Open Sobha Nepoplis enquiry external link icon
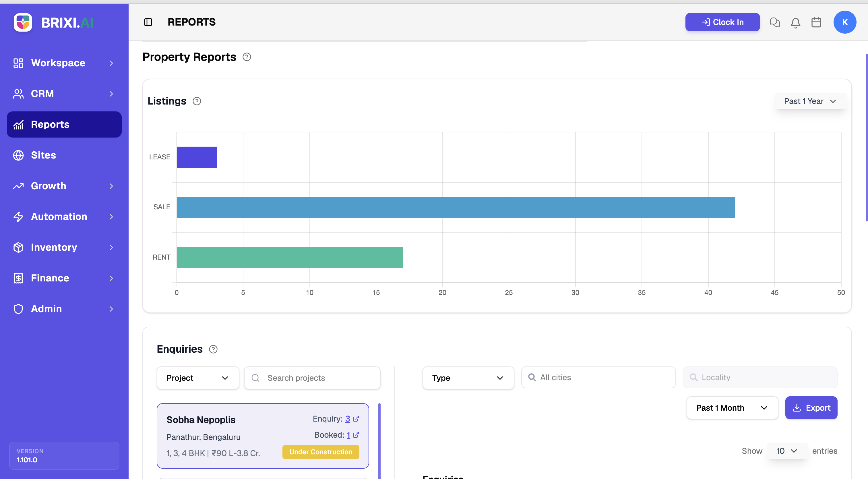 click(x=356, y=418)
